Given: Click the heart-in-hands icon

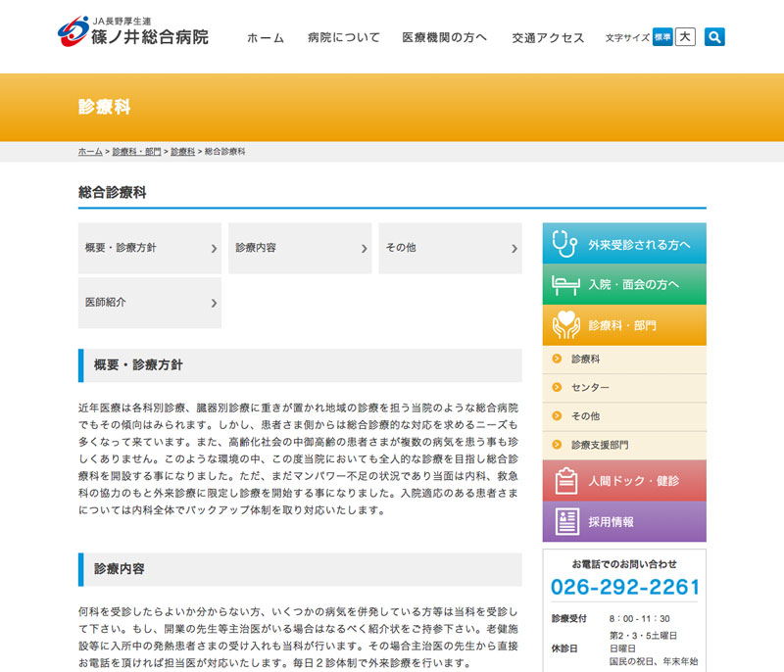Looking at the screenshot, I should (566, 325).
